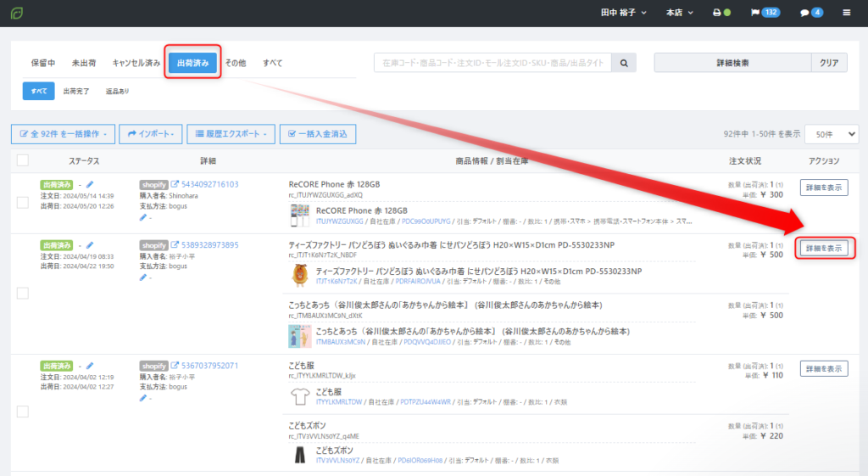Open the 50件 page size dropdown

pos(832,134)
